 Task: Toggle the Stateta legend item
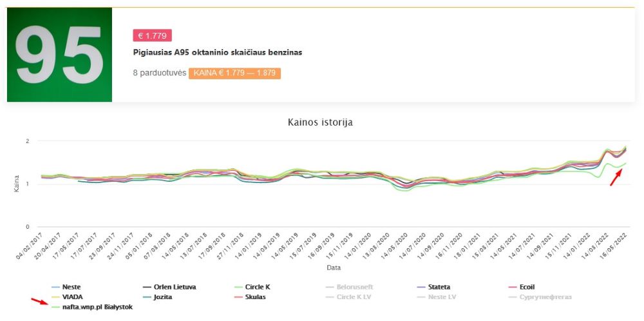[433, 287]
